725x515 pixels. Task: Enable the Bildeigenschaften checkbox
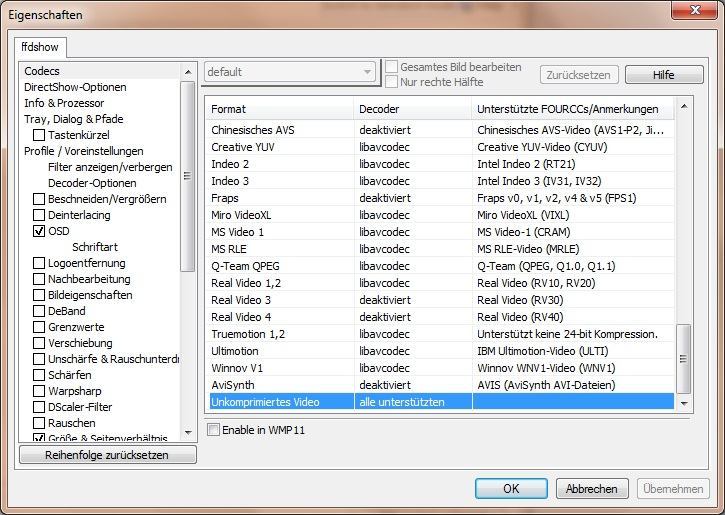(39, 295)
